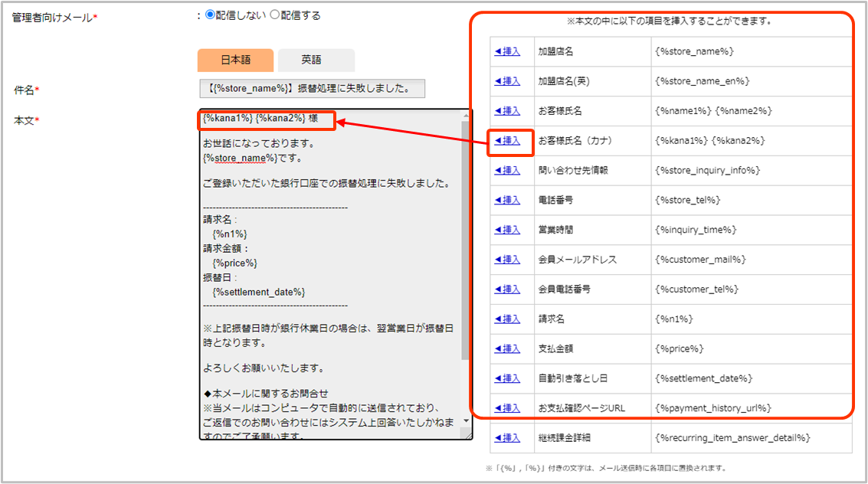Image resolution: width=868 pixels, height=484 pixels.
Task: Switch to the 英語 tab
Action: 316,60
